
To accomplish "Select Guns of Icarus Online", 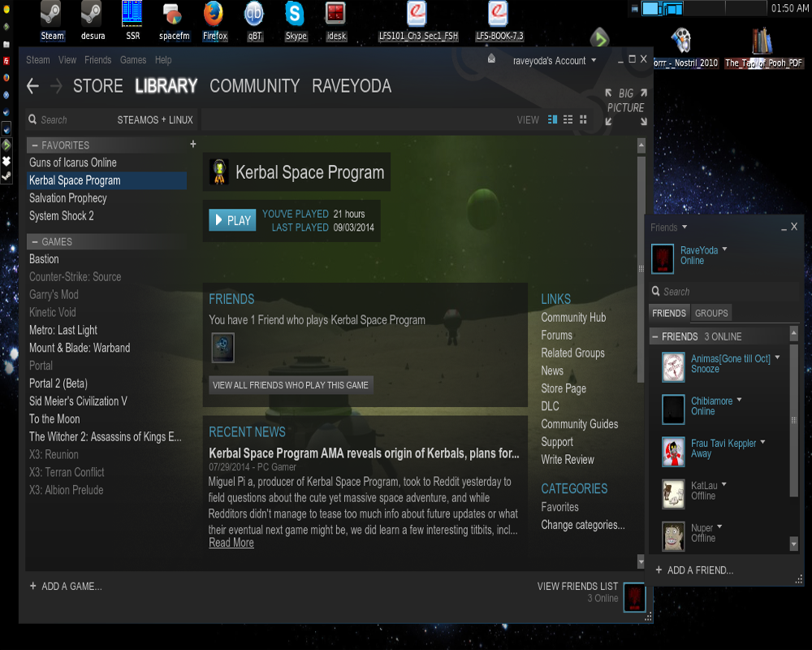I will click(106, 162).
